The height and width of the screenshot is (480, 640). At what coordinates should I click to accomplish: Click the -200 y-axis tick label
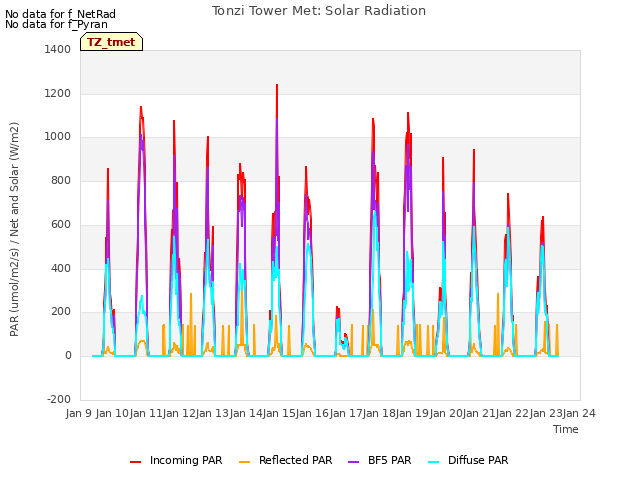tap(59, 399)
